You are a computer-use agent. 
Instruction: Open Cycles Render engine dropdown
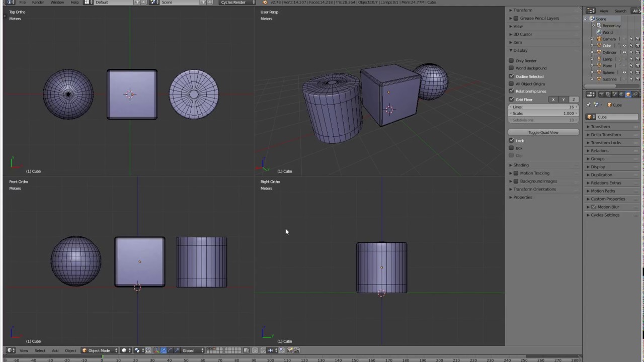coord(236,2)
